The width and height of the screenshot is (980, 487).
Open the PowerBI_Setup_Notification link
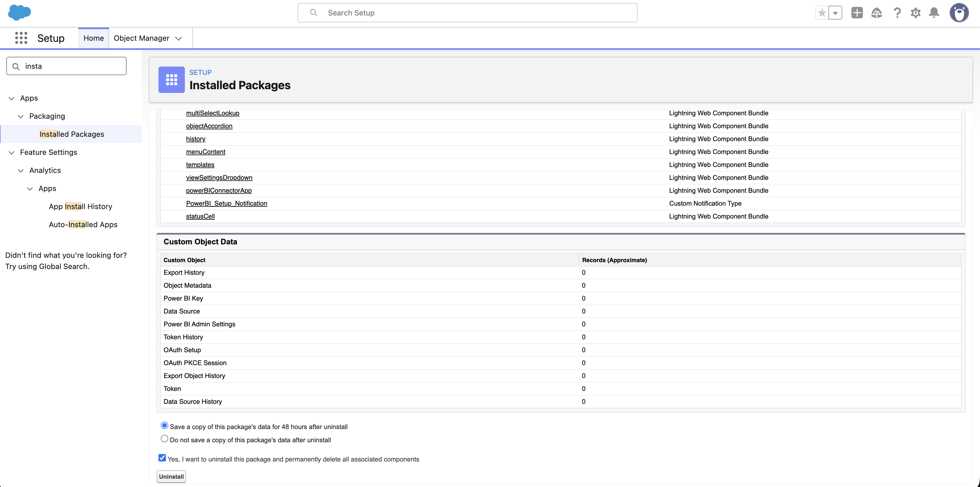click(x=227, y=204)
